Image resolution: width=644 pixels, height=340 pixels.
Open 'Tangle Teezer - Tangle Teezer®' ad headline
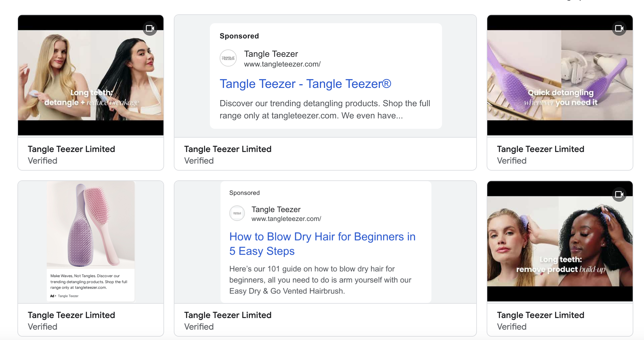coord(305,84)
